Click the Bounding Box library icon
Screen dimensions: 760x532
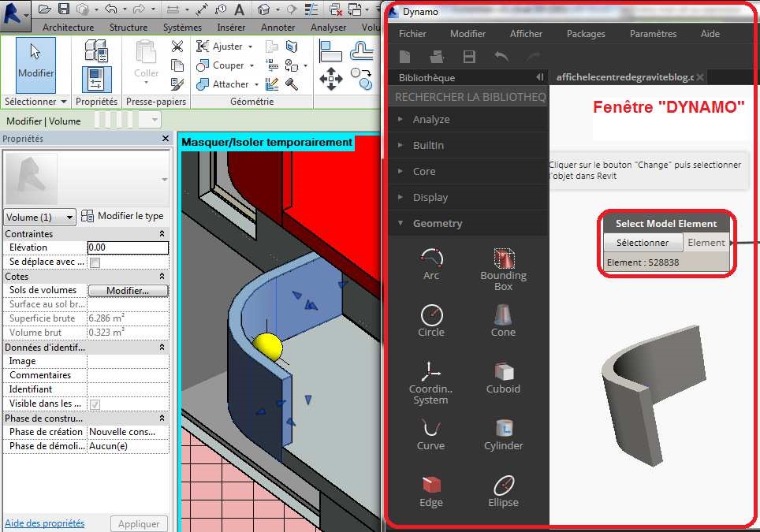503,258
